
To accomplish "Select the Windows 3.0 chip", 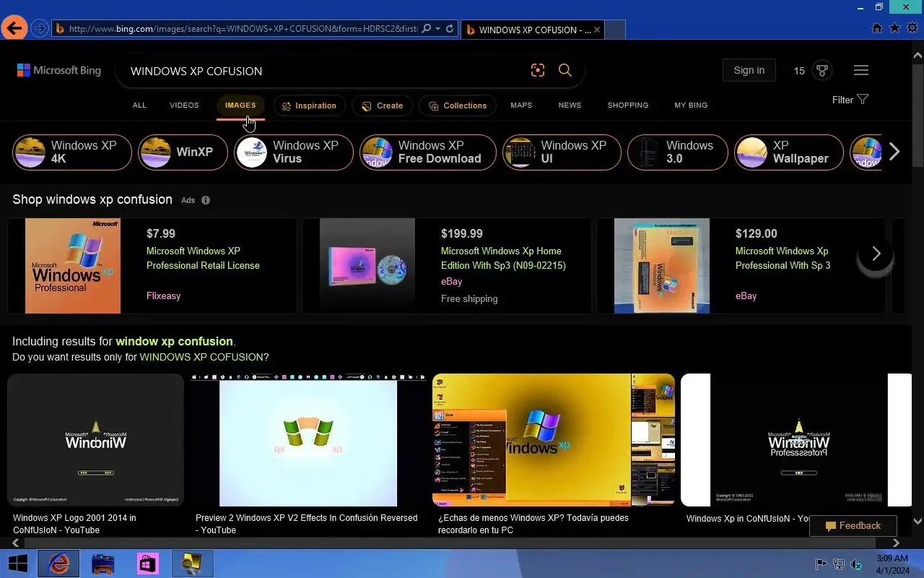I will coord(677,152).
